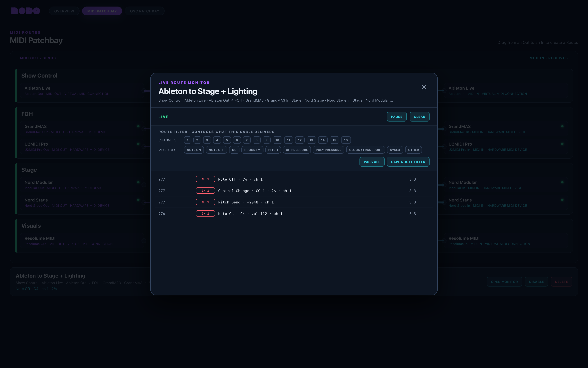Close the Live Route Monitor dialog
The width and height of the screenshot is (588, 368).
[424, 87]
